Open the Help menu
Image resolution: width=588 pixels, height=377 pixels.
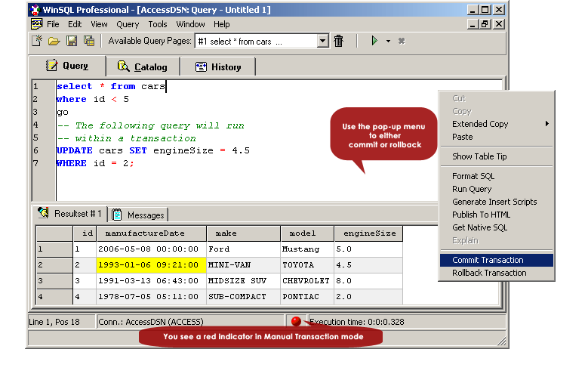coord(222,24)
